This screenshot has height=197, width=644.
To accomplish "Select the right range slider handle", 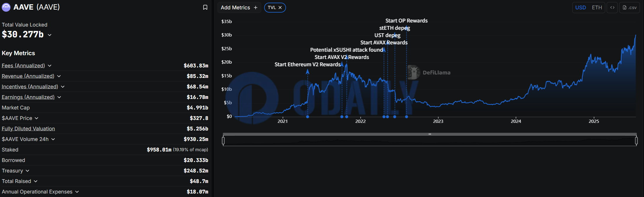I will click(636, 141).
